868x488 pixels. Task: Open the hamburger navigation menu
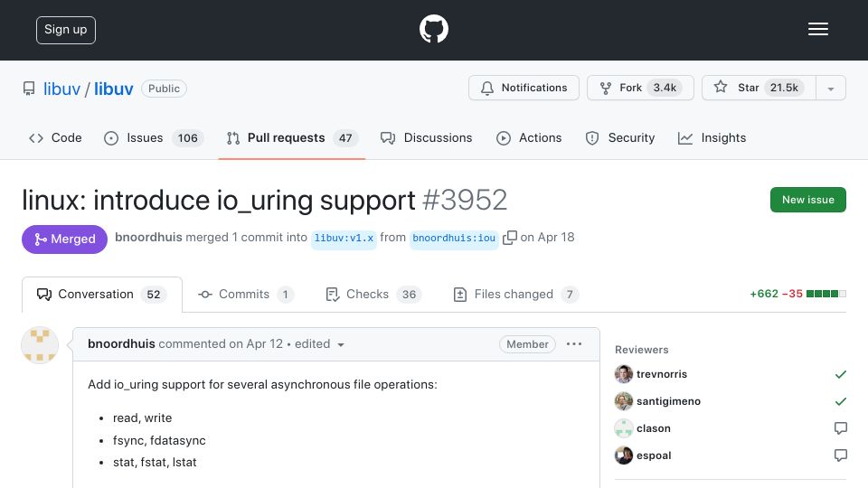coord(817,29)
